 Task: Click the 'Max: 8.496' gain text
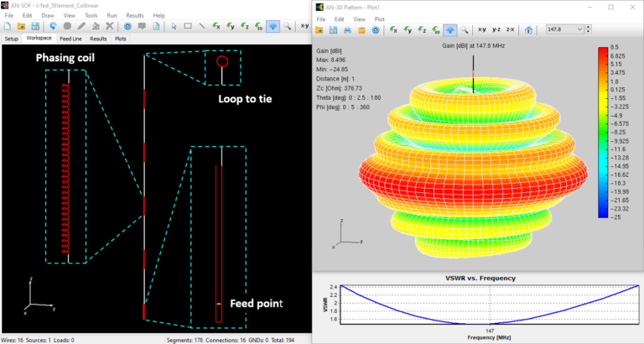pyautogui.click(x=330, y=60)
